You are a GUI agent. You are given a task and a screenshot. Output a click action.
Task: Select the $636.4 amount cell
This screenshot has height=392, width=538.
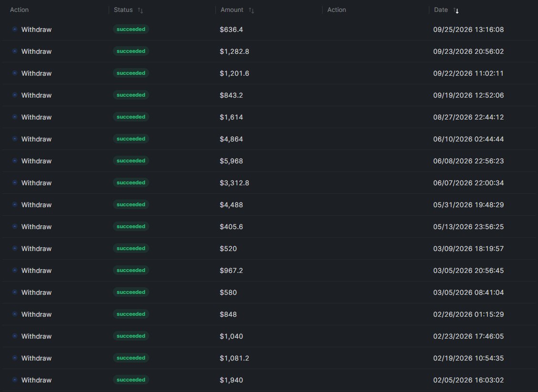(231, 30)
